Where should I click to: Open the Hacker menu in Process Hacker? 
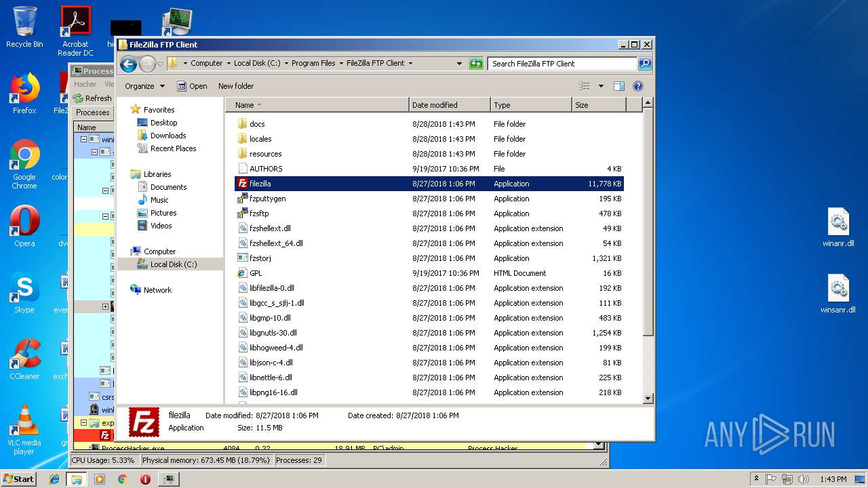(85, 84)
